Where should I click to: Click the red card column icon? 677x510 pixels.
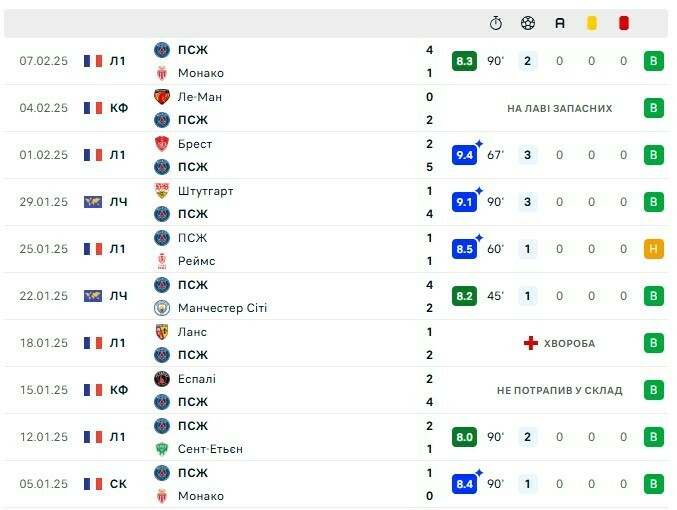pos(623,23)
